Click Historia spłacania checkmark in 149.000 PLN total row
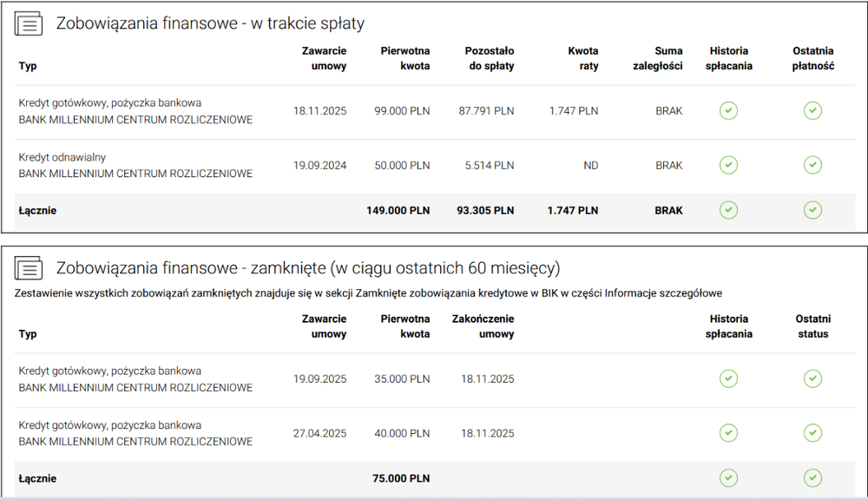 728,210
